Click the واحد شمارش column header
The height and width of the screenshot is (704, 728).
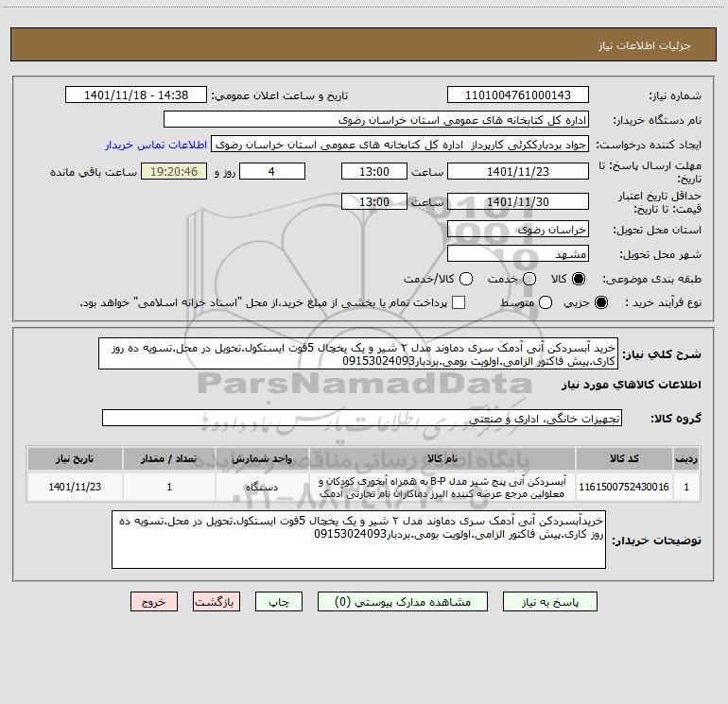262,458
